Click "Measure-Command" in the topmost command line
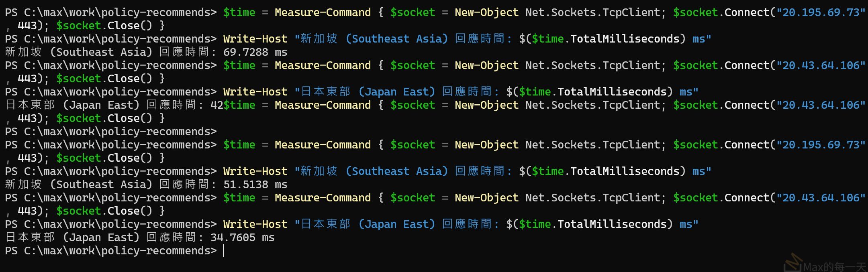This screenshot has width=868, height=272. [x=323, y=12]
